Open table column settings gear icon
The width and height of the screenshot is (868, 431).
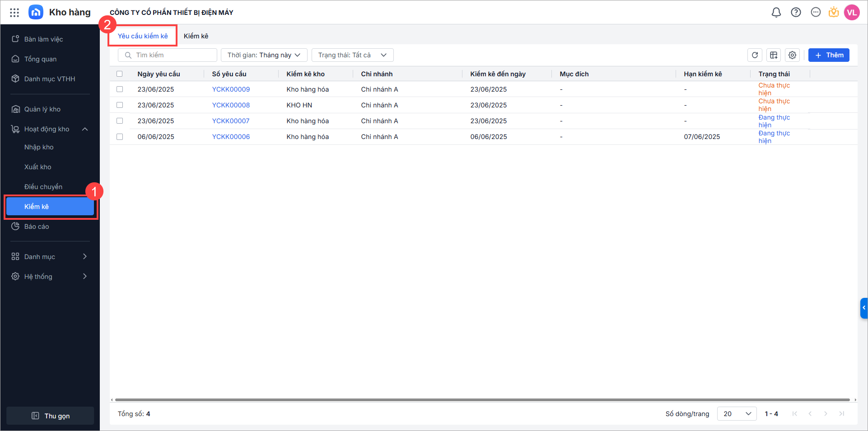[792, 55]
